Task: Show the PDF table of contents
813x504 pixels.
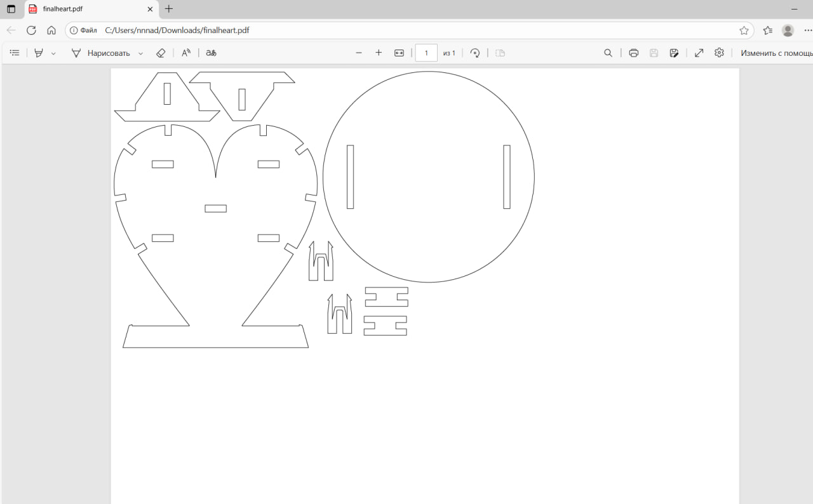Action: (15, 53)
